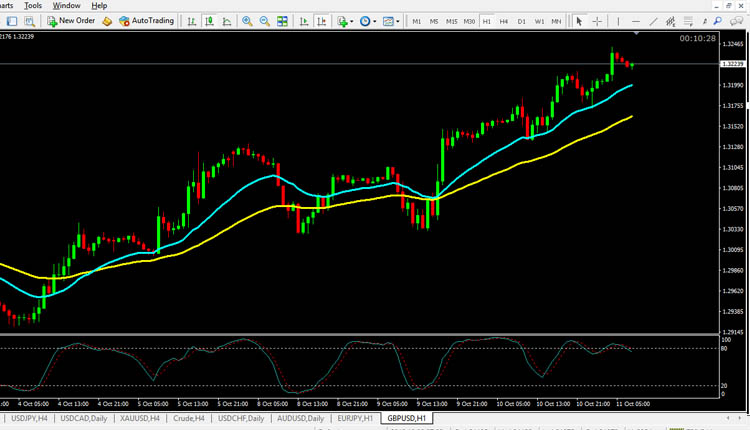Expand the Periods dropdown arrow
Screen dimensions: 750x430
[x=375, y=22]
